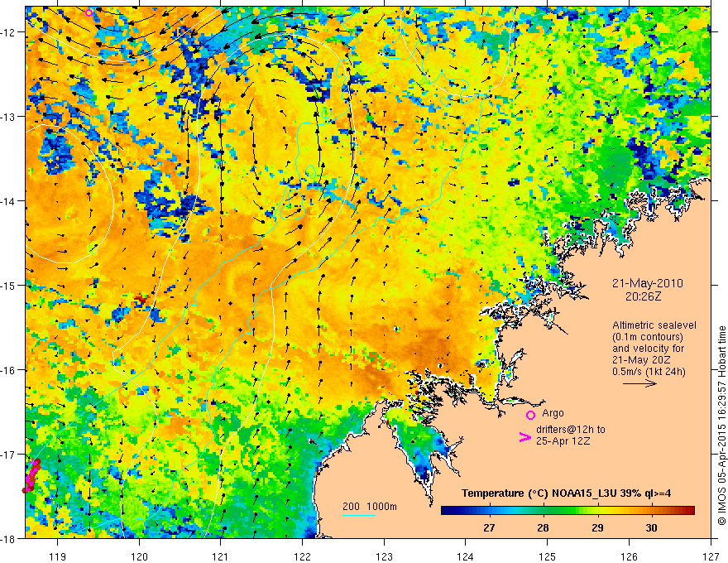
Task: Click the latitude axis label -16
Action: pyautogui.click(x=9, y=370)
